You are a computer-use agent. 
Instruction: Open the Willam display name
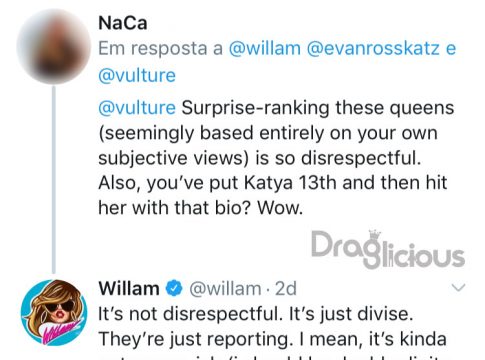coord(129,288)
